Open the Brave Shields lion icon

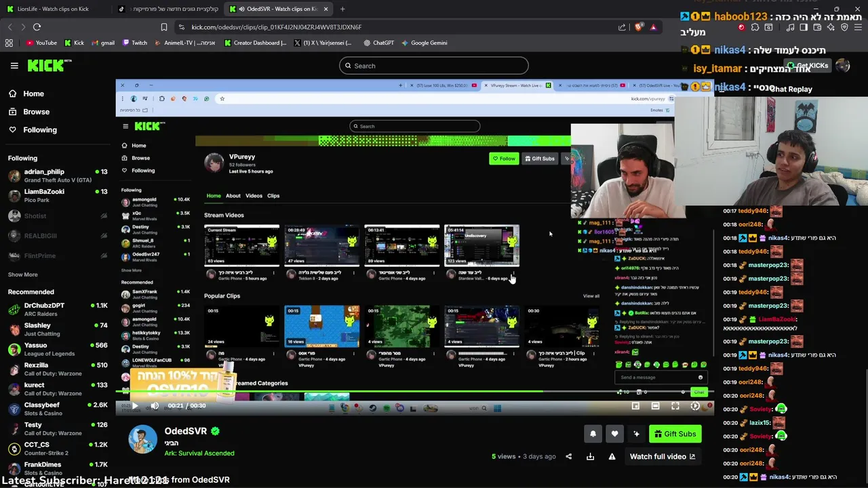click(638, 27)
